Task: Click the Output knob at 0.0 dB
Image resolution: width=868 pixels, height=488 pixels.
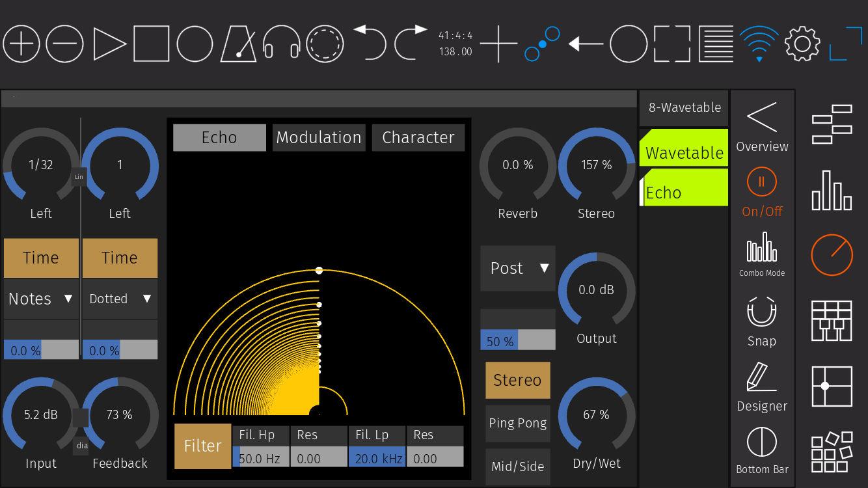Action: pyautogui.click(x=597, y=291)
